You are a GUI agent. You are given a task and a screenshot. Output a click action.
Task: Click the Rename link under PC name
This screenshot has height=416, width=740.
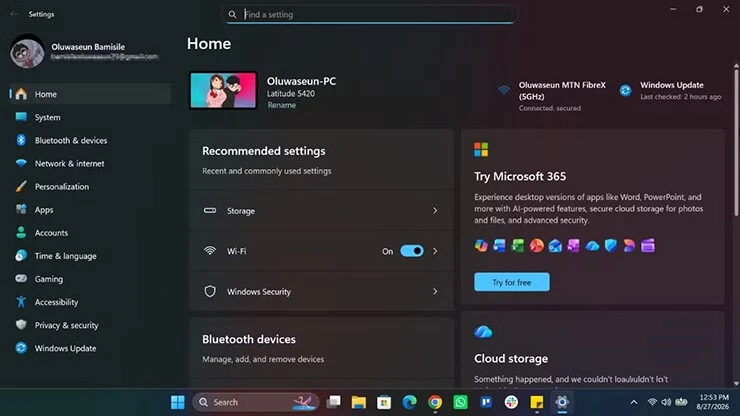[282, 105]
